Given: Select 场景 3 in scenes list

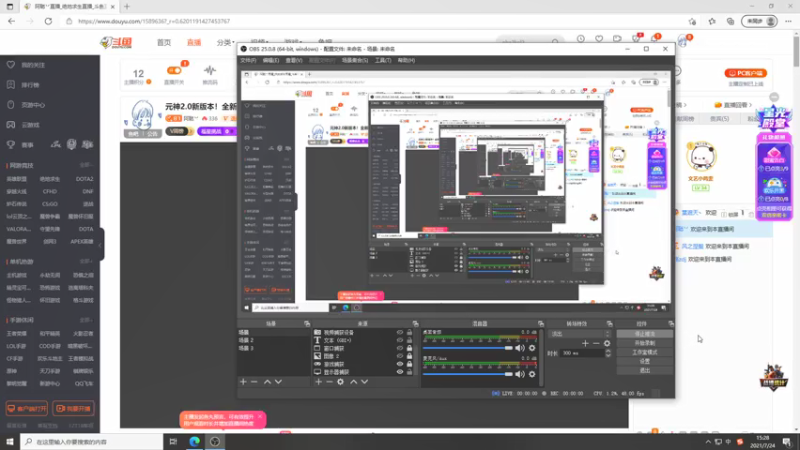Looking at the screenshot, I should point(246,348).
